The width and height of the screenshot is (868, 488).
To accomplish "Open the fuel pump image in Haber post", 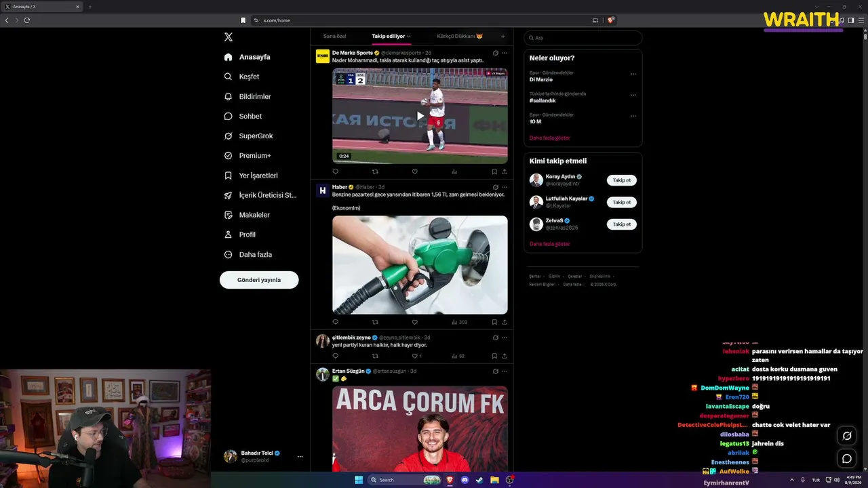I will click(420, 264).
